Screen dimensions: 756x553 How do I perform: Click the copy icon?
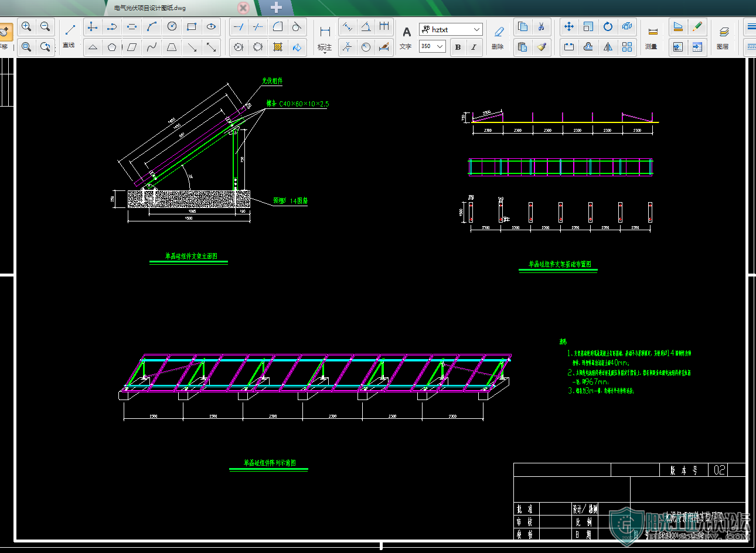(523, 27)
